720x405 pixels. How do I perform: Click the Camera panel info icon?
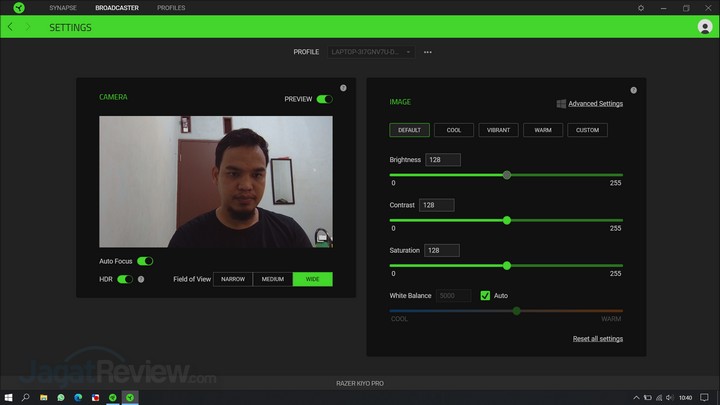click(343, 88)
